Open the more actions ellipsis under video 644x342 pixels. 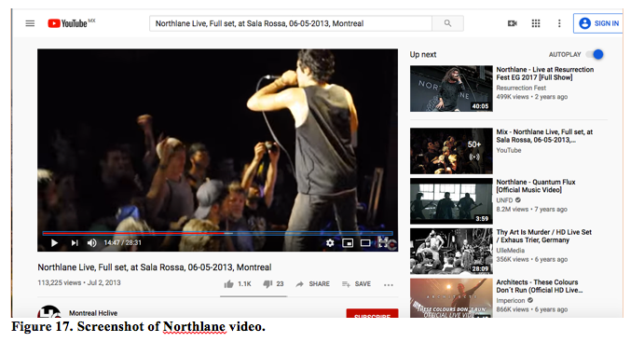coord(389,284)
